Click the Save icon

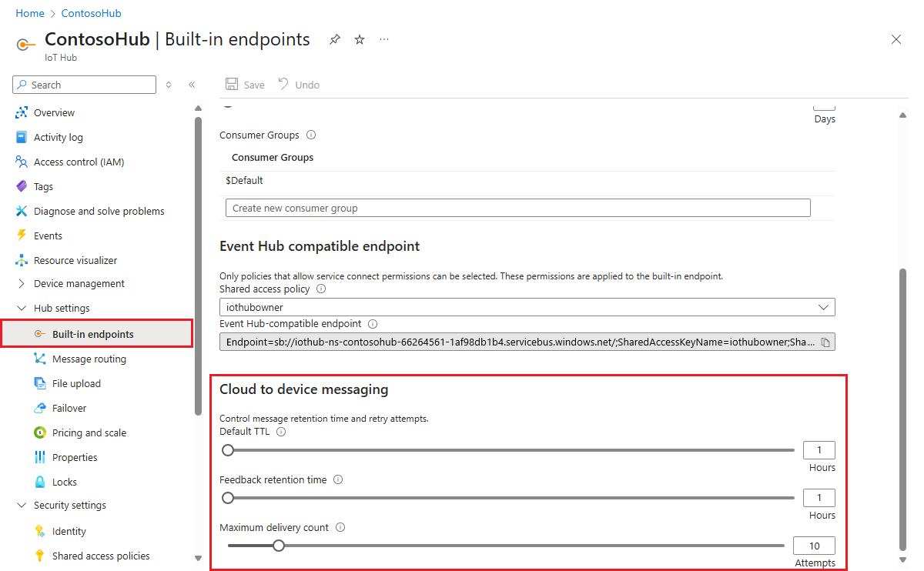point(244,84)
